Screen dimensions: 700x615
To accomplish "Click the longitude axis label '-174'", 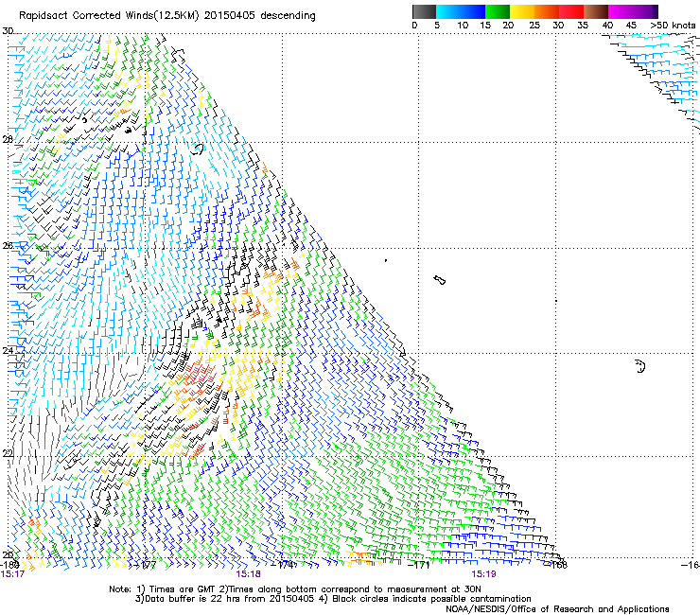I will click(283, 565).
